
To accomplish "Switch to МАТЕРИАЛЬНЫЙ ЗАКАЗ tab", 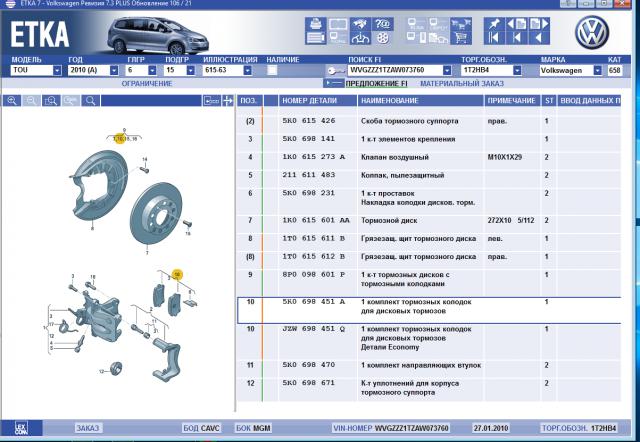I will 462,84.
